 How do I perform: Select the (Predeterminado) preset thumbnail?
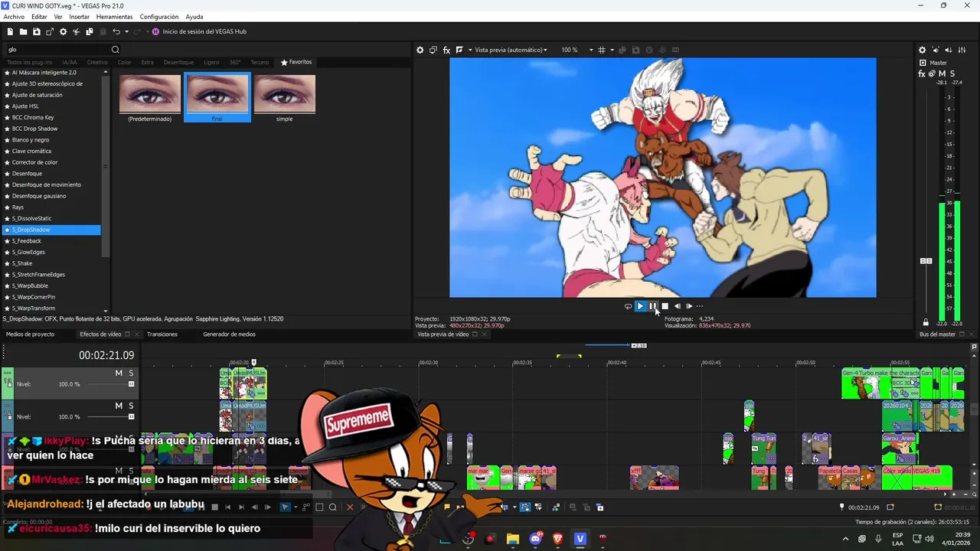(149, 98)
